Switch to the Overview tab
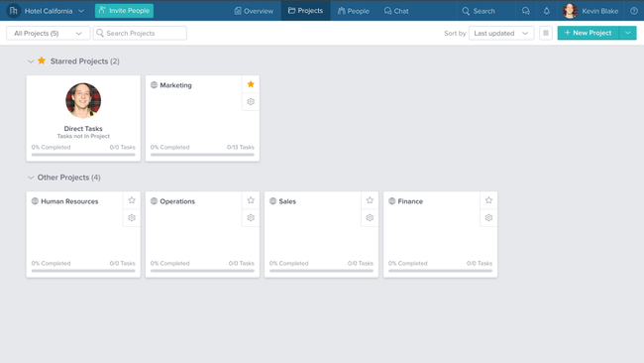Image resolution: width=644 pixels, height=363 pixels. point(254,11)
